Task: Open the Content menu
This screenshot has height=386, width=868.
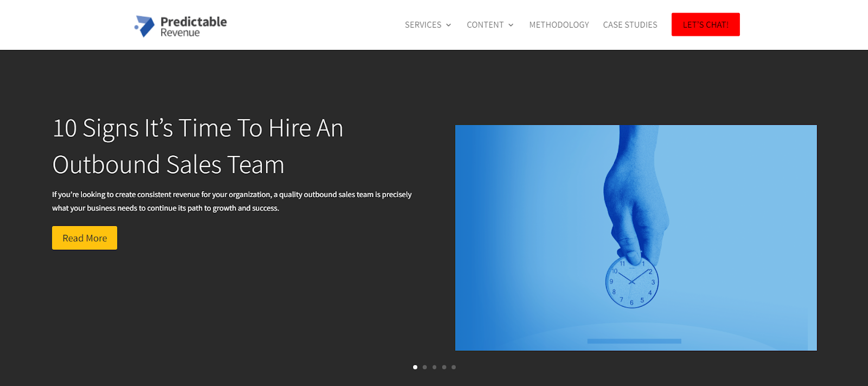Action: [x=490, y=25]
